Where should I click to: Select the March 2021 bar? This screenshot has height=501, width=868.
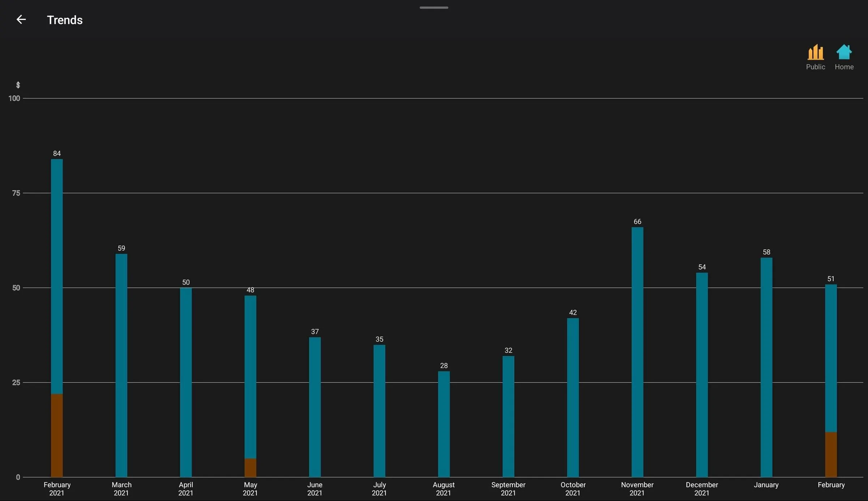(x=121, y=365)
